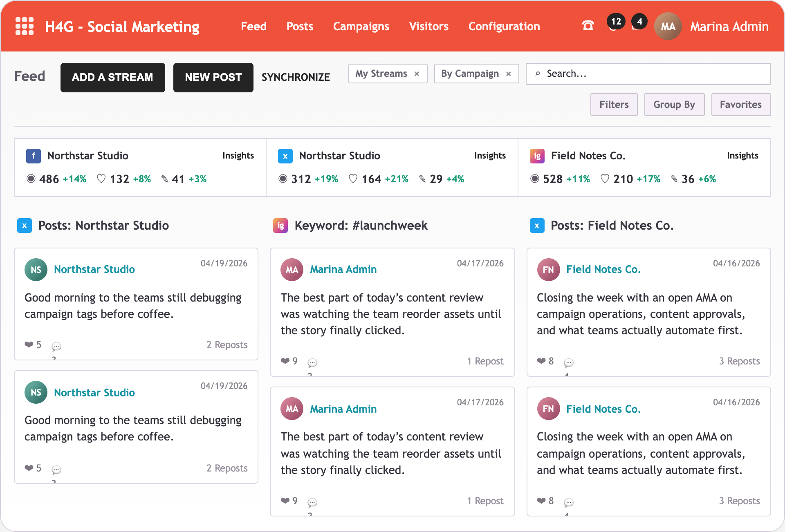Click the pencil icon next to 29
This screenshot has width=785, height=532.
tap(422, 179)
